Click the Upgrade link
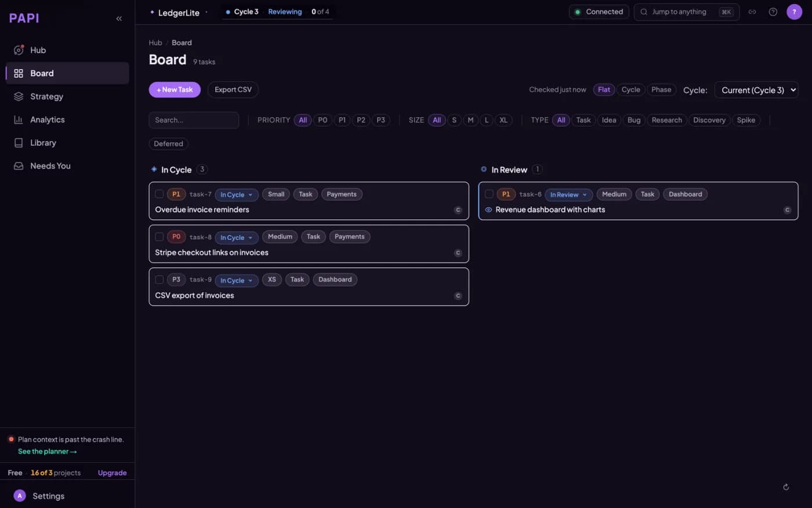The image size is (812, 508). [x=112, y=473]
